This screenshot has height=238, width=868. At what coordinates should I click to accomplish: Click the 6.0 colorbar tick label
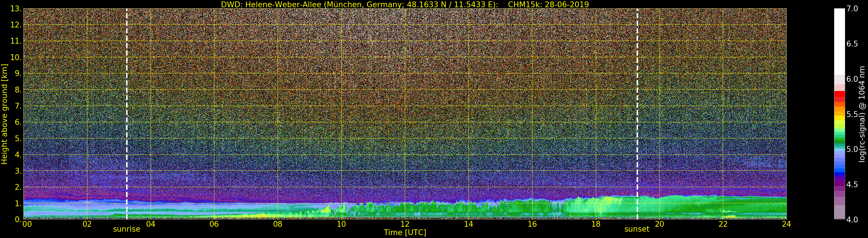[x=852, y=79]
